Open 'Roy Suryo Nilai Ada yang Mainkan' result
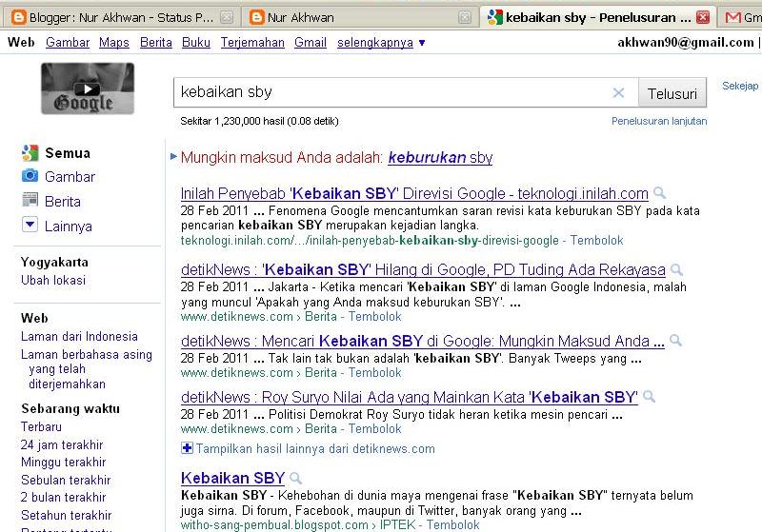Screen dimensions: 762x532 click(410, 397)
